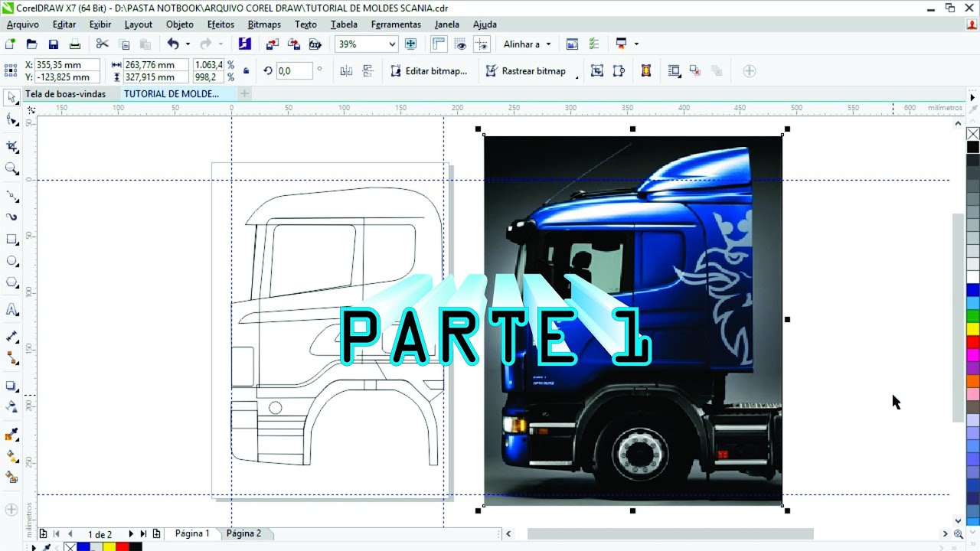Open a file with the folder icon
Image resolution: width=980 pixels, height=551 pixels.
pos(31,44)
